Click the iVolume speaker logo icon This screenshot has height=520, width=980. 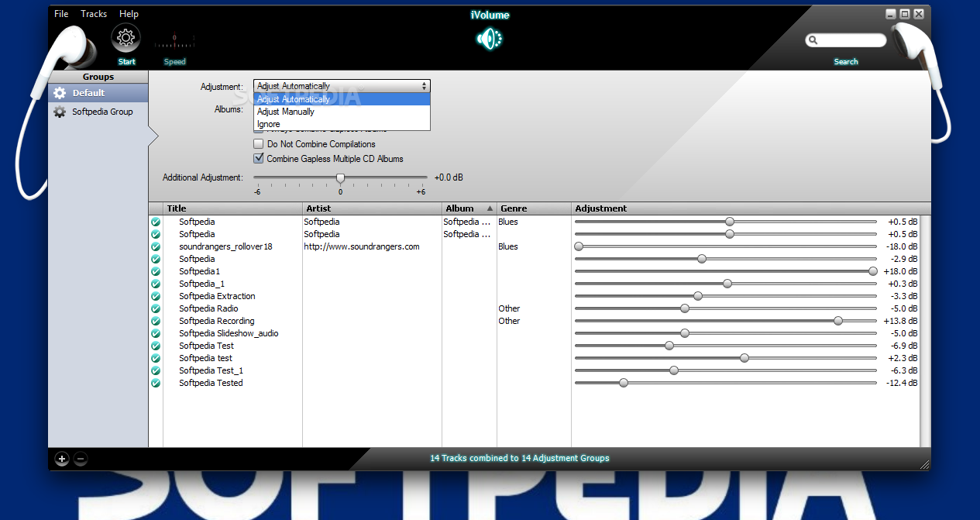pyautogui.click(x=490, y=38)
